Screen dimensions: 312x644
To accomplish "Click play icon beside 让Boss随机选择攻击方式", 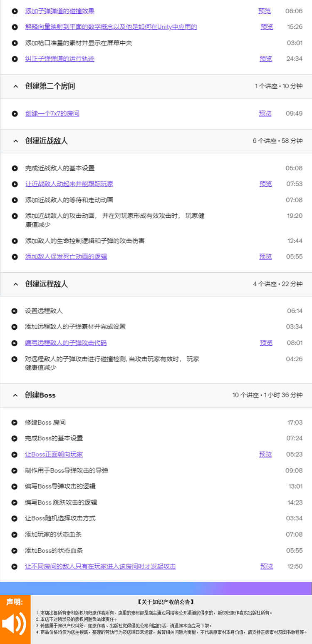I will 15,518.
